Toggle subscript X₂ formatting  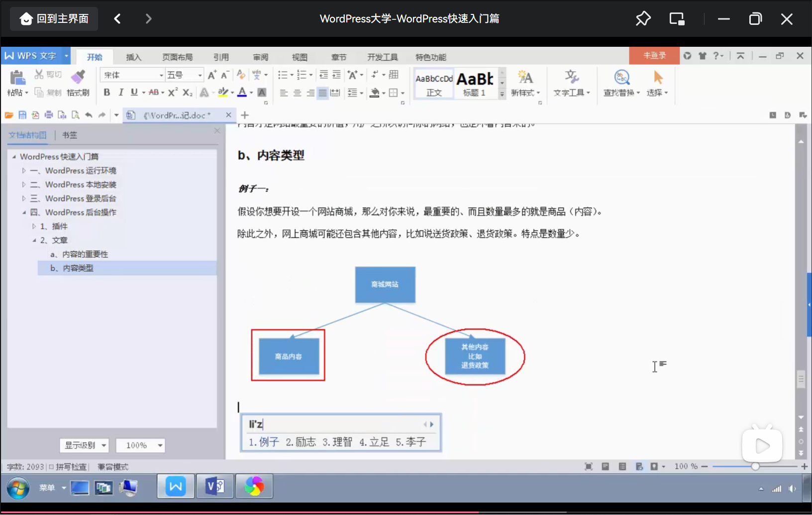[187, 92]
